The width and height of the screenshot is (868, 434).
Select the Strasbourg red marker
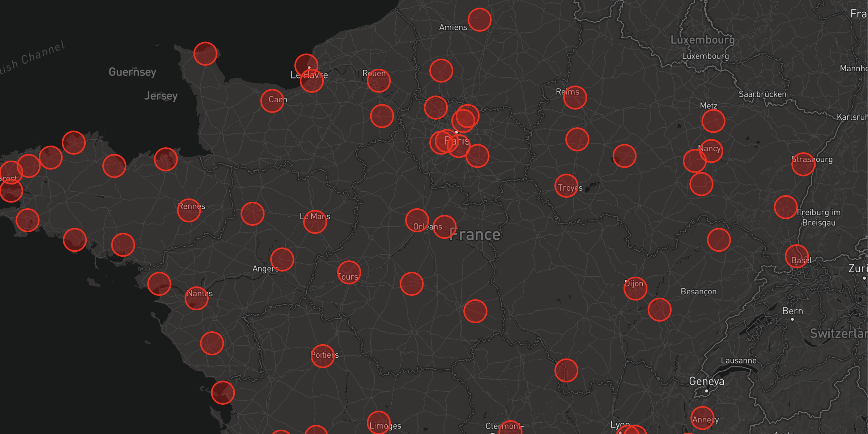tap(803, 164)
